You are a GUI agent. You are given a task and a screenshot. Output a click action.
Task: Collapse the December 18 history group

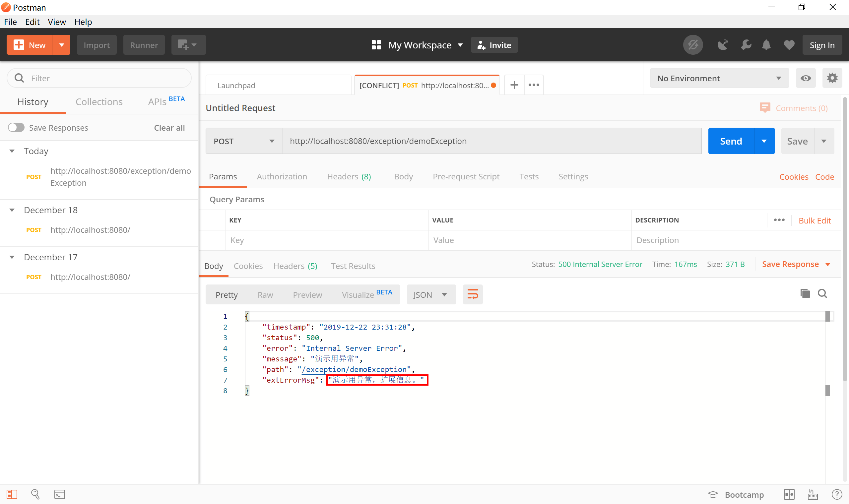[12, 210]
